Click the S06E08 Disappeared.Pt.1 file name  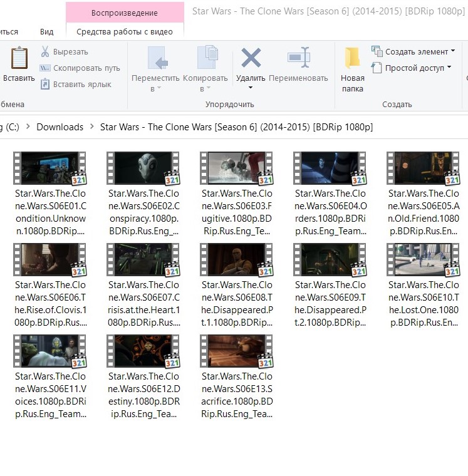(x=237, y=304)
